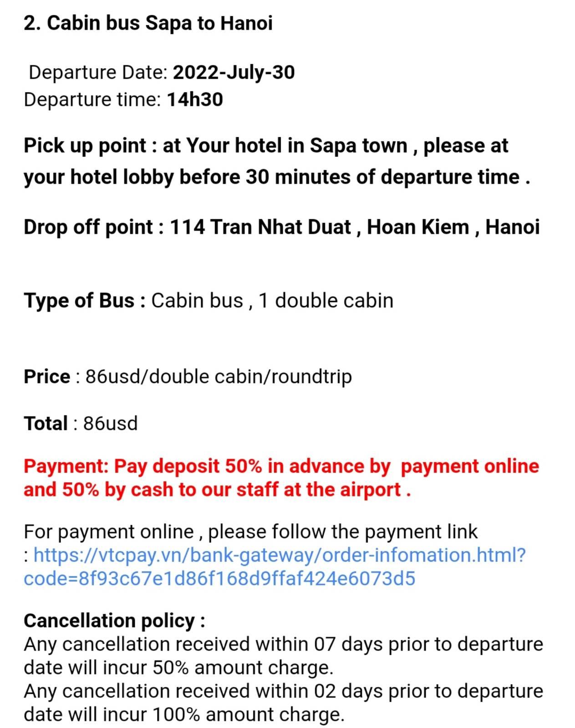The image size is (575, 728).
Task: Click the payment code line of the link
Action: coord(219,579)
